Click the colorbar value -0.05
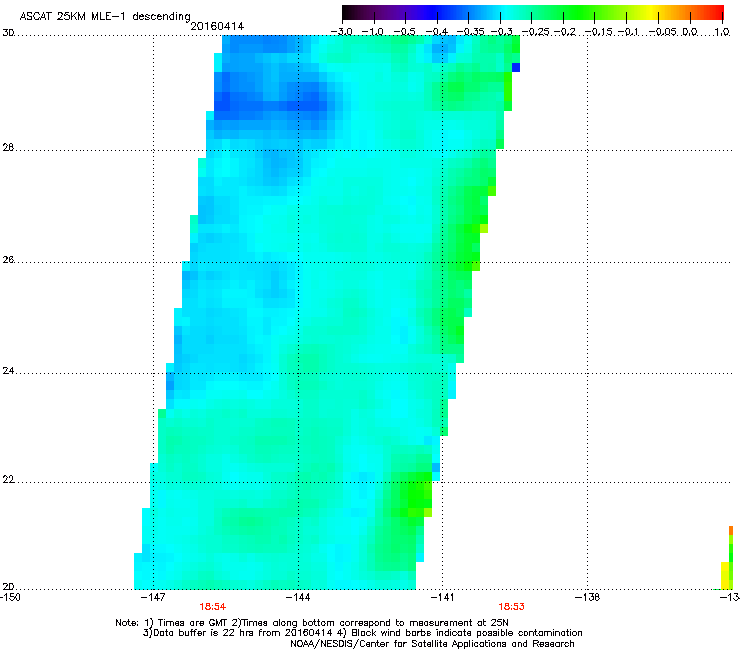Screen dimensions: 740x650 click(664, 32)
